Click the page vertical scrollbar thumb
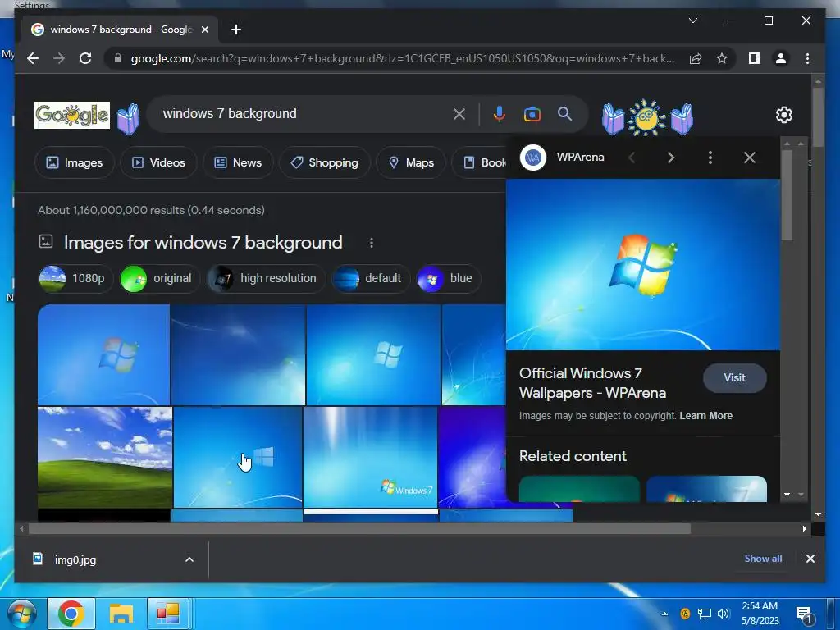This screenshot has width=840, height=630. coord(818,116)
